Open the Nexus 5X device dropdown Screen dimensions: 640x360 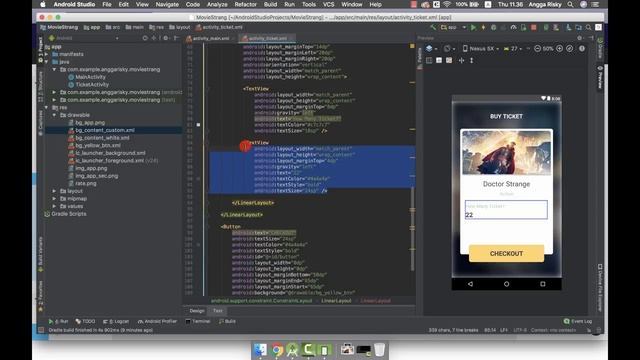click(x=481, y=49)
